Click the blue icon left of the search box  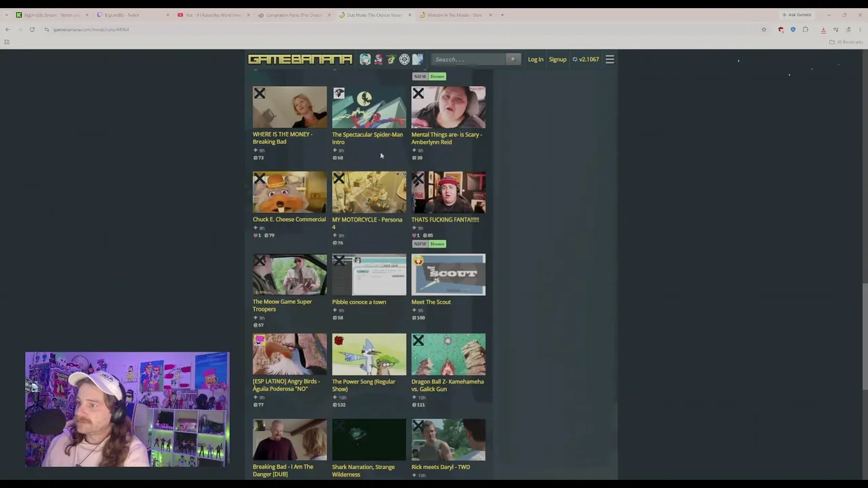(417, 60)
